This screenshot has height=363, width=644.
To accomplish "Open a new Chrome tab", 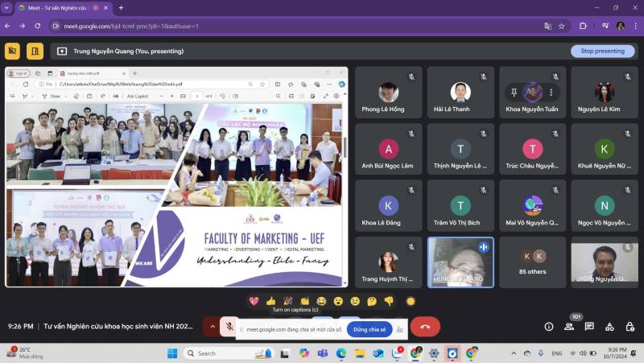I will [121, 7].
